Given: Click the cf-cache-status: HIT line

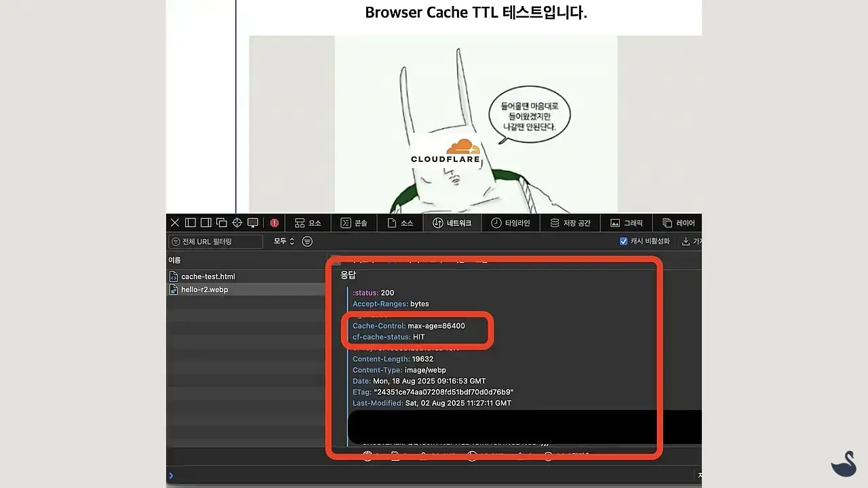Looking at the screenshot, I should [x=389, y=337].
